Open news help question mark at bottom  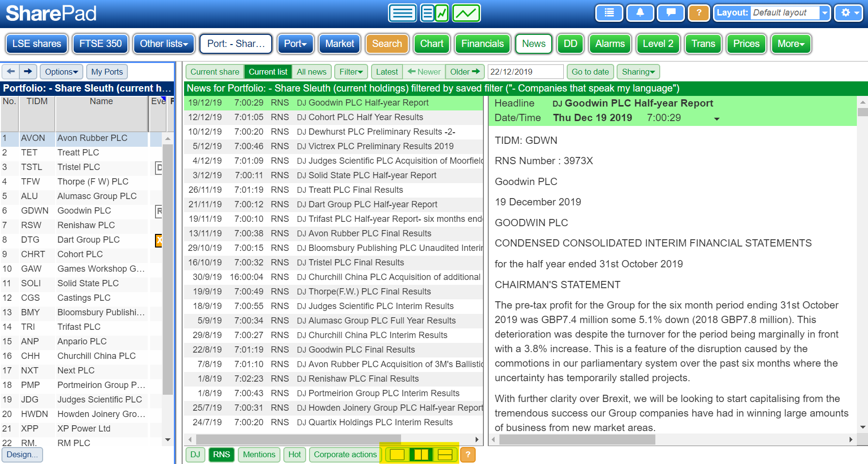(x=468, y=455)
